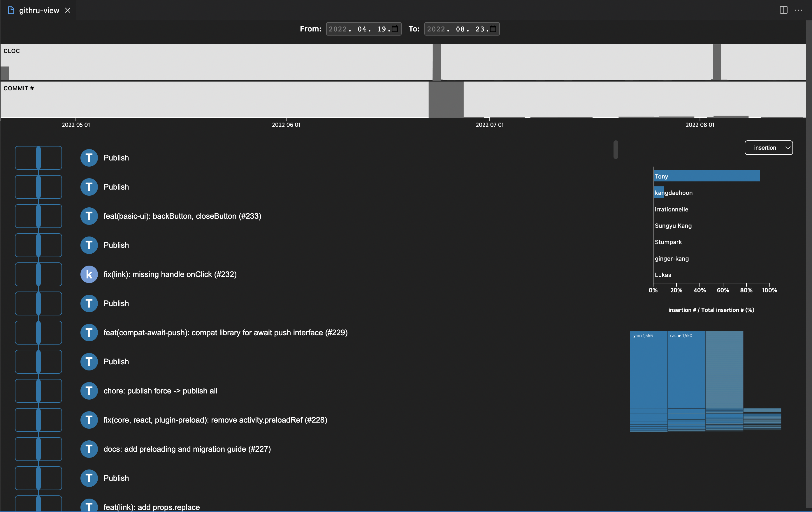Open the insertion metric dropdown
Image resolution: width=812 pixels, height=512 pixels.
coord(769,147)
